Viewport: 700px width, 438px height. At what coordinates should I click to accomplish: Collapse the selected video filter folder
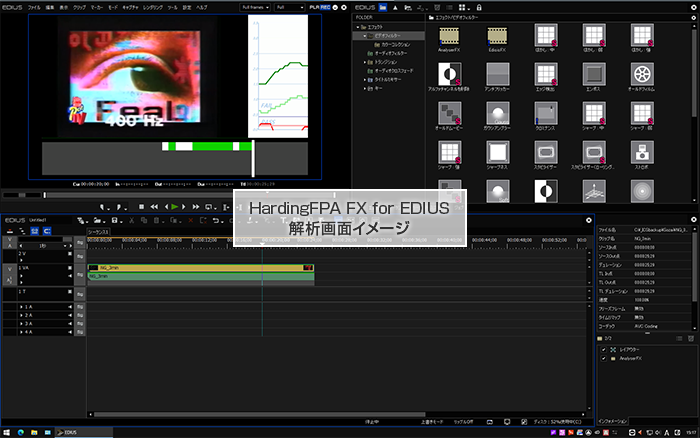pos(364,36)
